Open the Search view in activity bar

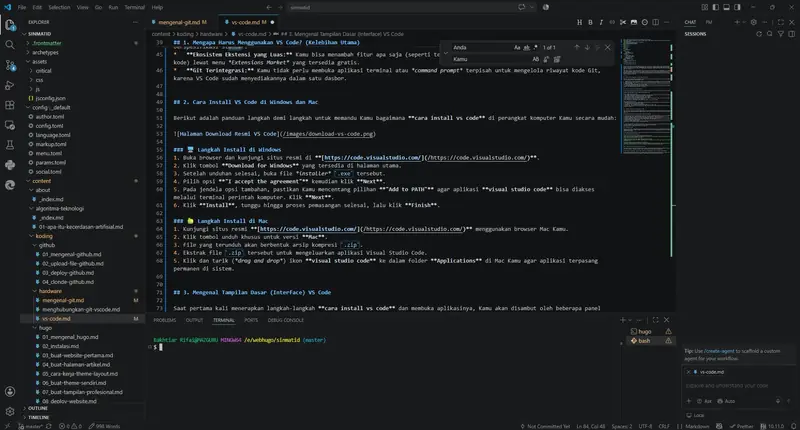click(10, 45)
